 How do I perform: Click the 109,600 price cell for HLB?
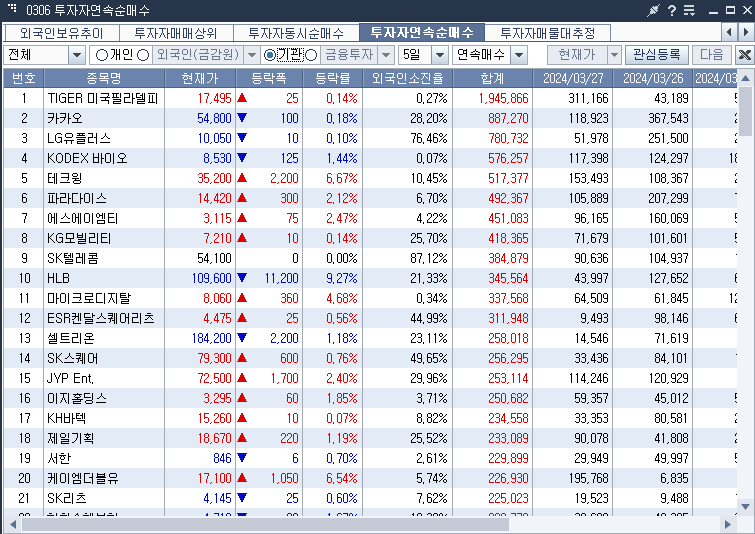(200, 278)
